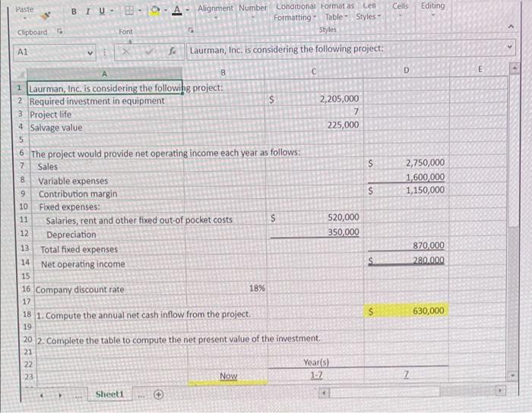Apply red Font Color letter A
Image resolution: width=532 pixels, height=413 pixels.
point(177,11)
